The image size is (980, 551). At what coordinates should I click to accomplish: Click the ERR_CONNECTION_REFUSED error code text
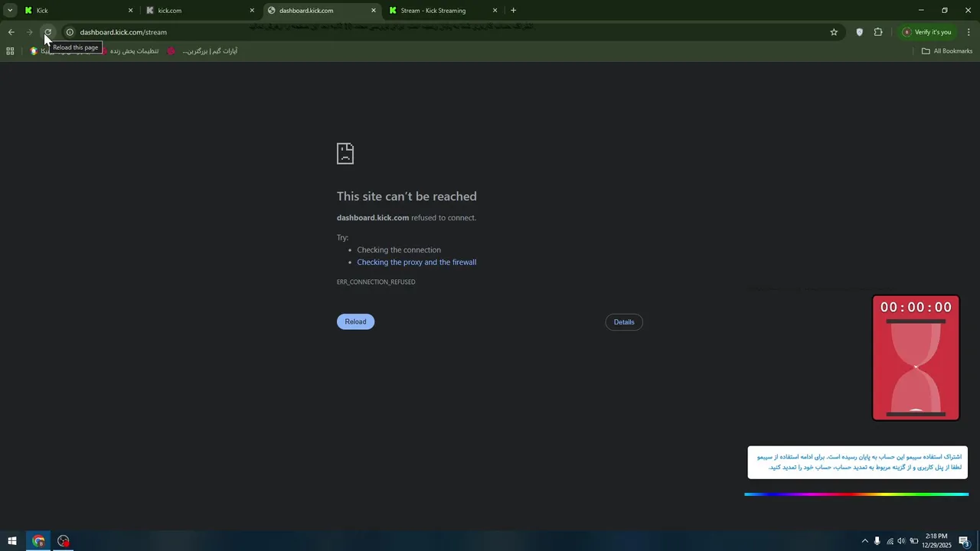[376, 282]
